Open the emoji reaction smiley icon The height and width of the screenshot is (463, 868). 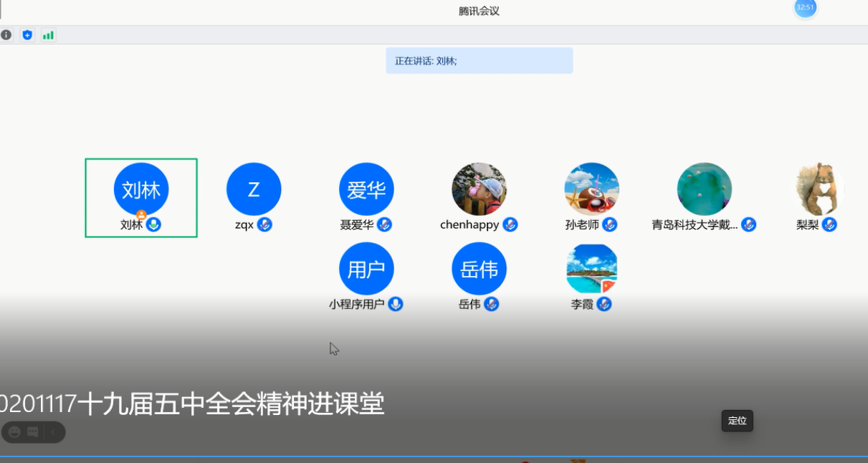click(x=14, y=432)
